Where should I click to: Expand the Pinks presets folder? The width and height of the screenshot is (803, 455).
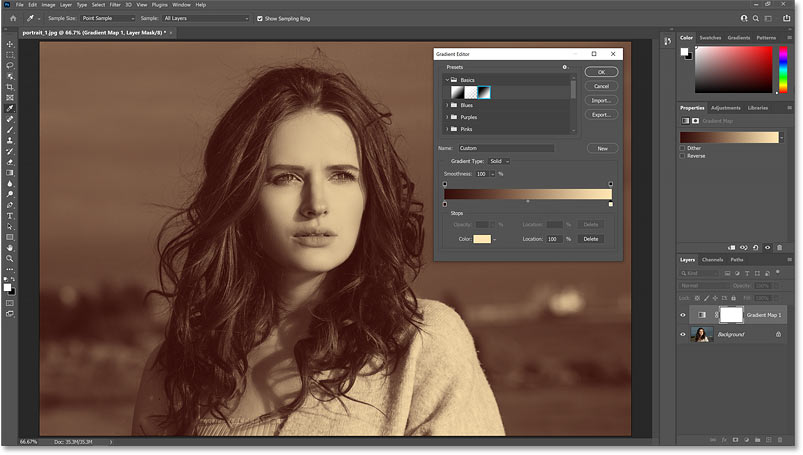coord(447,129)
